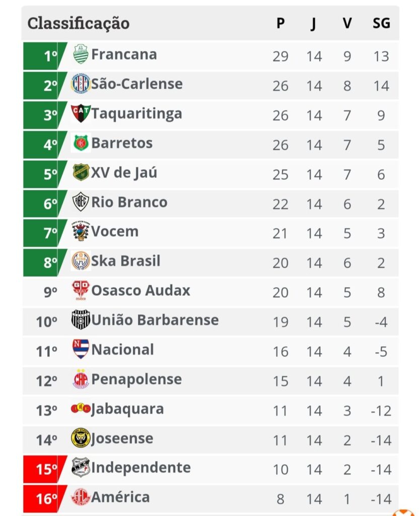Tap the Joseense yellow tiger badge
Image resolution: width=420 pixels, height=516 pixels.
click(81, 438)
